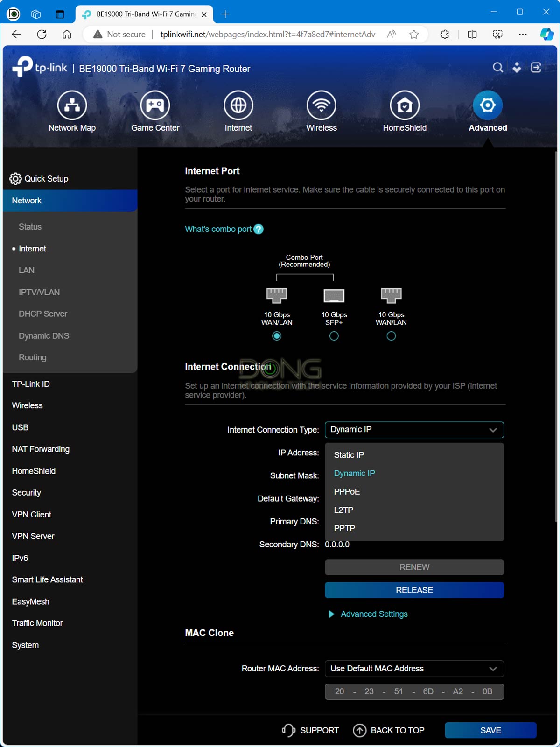Click the browser home icon
Image resolution: width=560 pixels, height=747 pixels.
tap(67, 34)
